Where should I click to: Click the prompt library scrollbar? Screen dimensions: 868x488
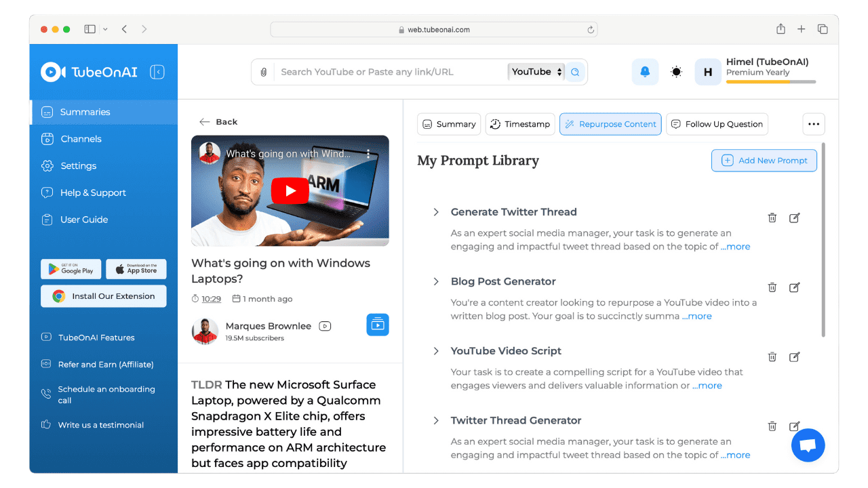pyautogui.click(x=824, y=239)
